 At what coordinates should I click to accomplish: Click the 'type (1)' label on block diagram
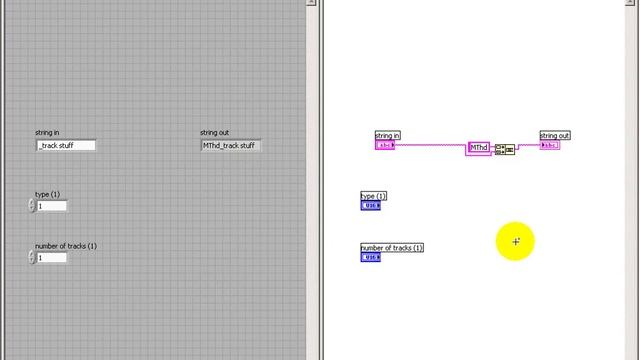373,196
